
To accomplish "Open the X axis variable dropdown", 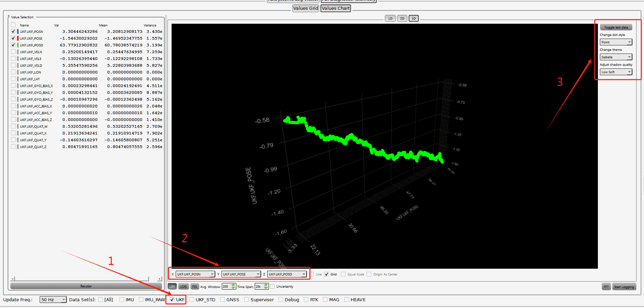I will click(195, 274).
